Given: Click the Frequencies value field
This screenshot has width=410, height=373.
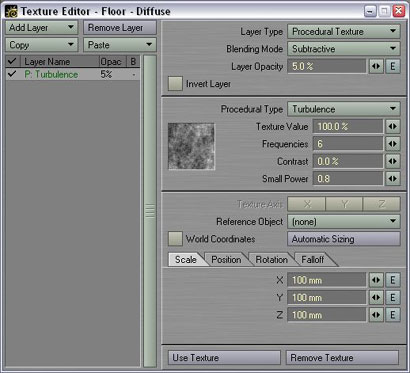Looking at the screenshot, I should pos(348,144).
